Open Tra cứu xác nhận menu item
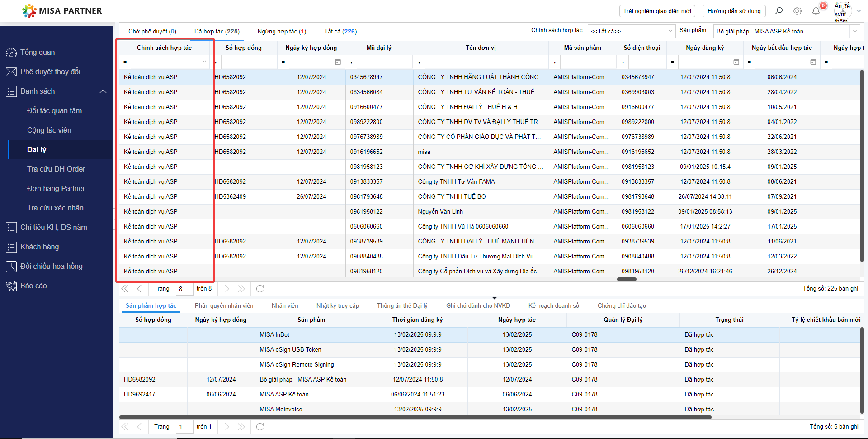 coord(55,208)
